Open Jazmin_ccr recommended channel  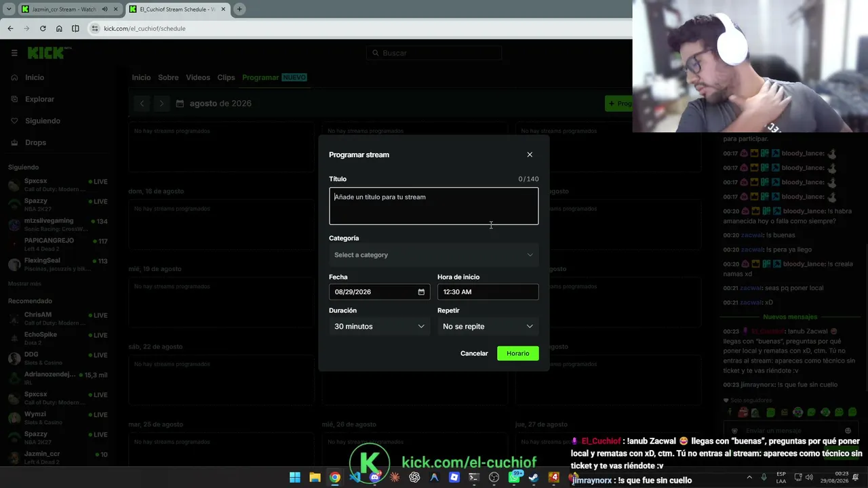click(58, 457)
